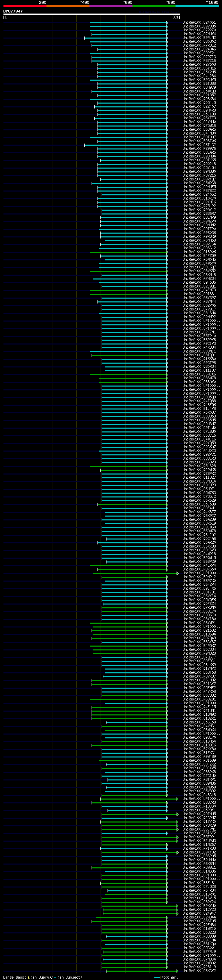Viewport: 222px width, 980px height.
Task: Open hit UniRef100_Q30D02
Action: 199,41
